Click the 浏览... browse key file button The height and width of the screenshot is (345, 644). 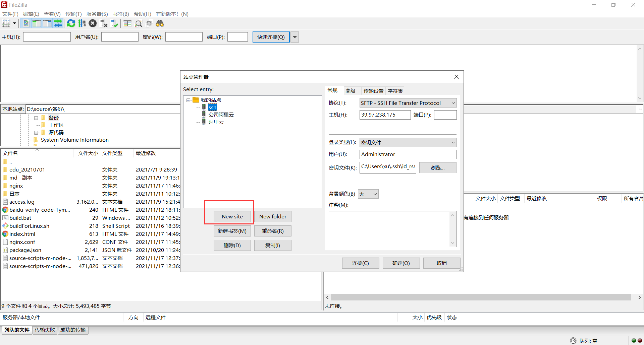coord(438,168)
